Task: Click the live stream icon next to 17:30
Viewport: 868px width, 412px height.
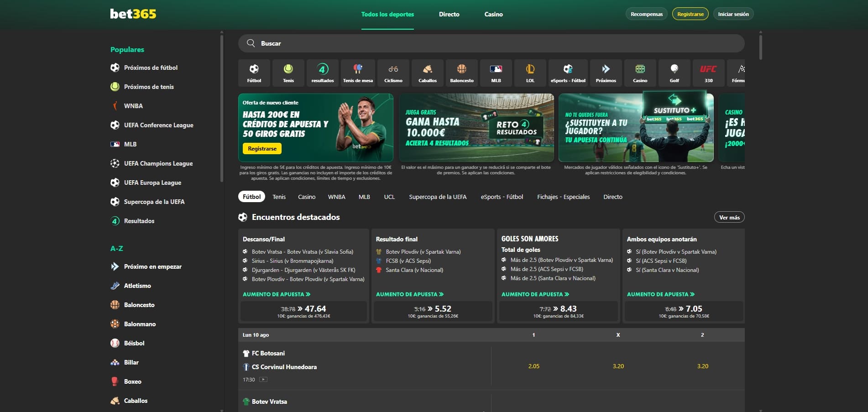Action: [263, 380]
